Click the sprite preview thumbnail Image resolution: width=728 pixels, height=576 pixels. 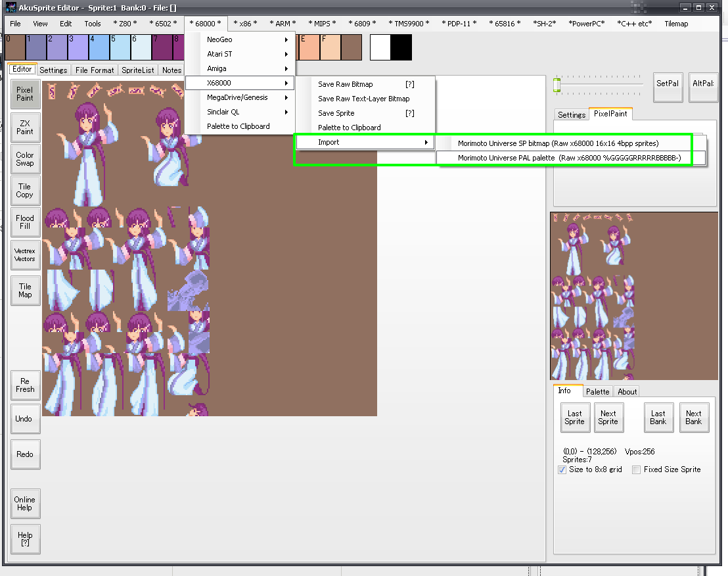[634, 296]
